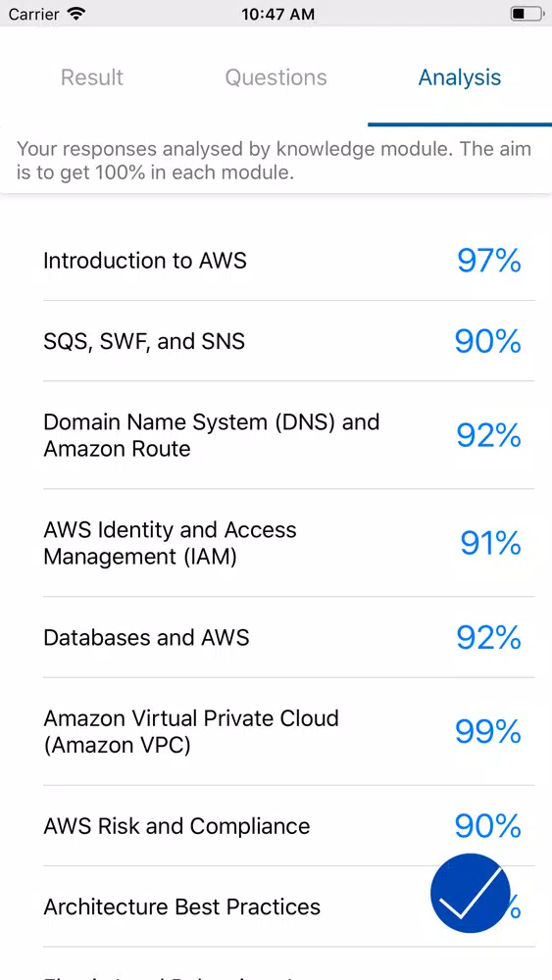Tap the 90% score for SQS, SWF, SNS
This screenshot has height=980, width=552.
click(x=487, y=341)
